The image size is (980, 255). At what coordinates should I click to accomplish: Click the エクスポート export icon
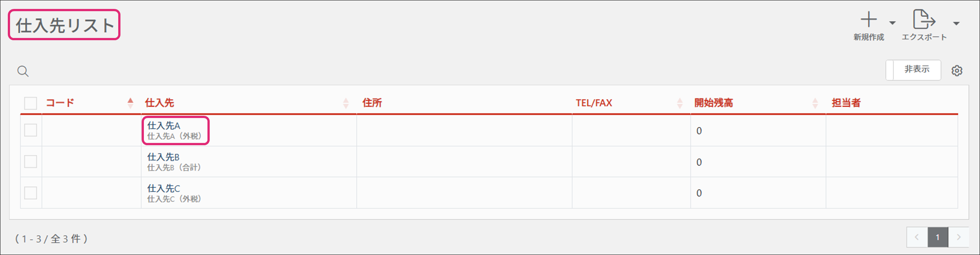(924, 19)
